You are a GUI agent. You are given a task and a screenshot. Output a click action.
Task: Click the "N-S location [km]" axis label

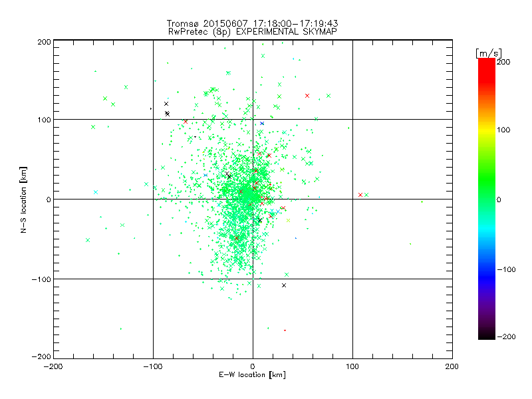pyautogui.click(x=23, y=199)
